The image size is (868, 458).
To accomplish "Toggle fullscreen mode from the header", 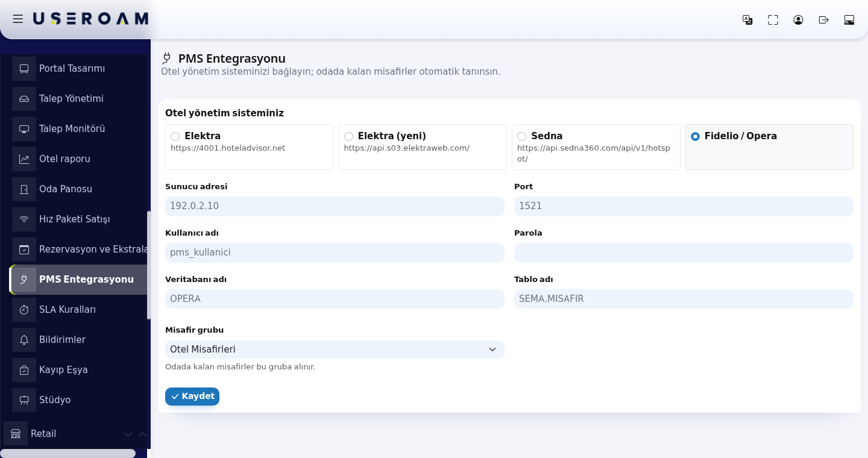I will coord(773,20).
